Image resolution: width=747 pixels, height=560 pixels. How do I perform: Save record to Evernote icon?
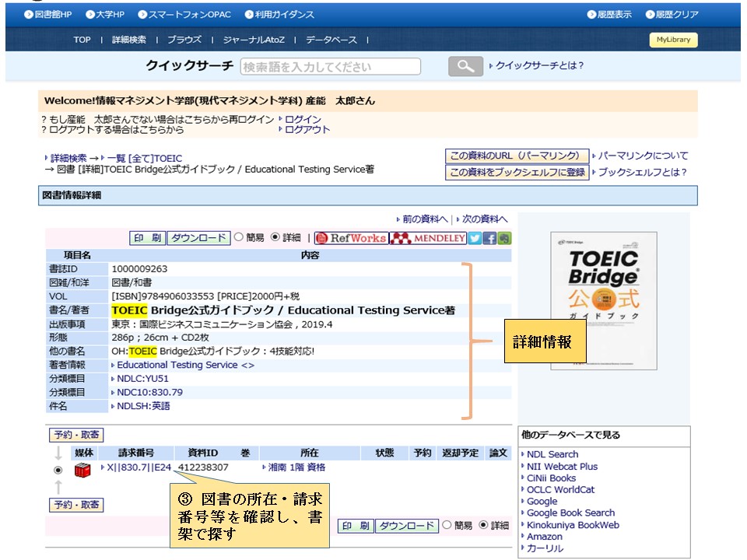pyautogui.click(x=504, y=238)
